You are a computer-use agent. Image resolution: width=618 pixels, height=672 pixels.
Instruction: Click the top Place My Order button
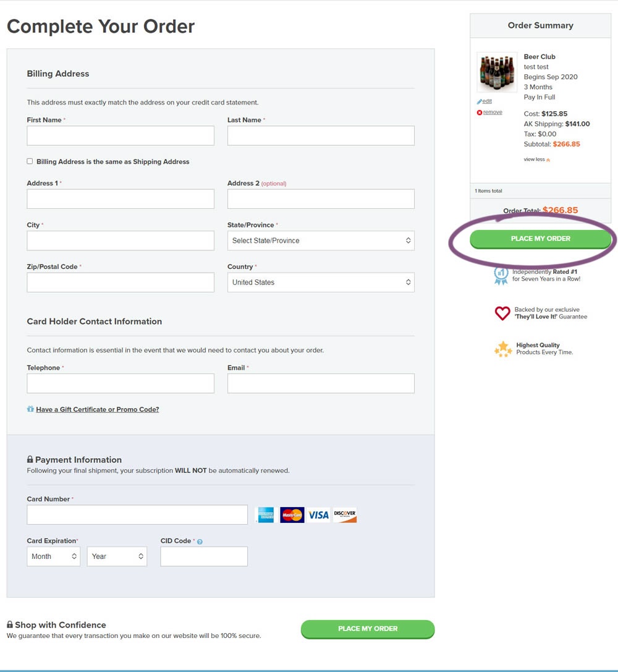click(x=540, y=239)
